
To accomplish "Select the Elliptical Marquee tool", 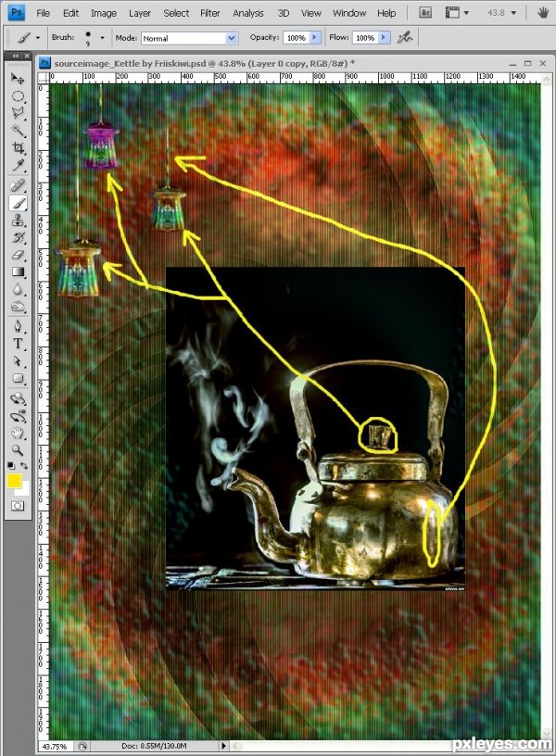I will [x=18, y=96].
